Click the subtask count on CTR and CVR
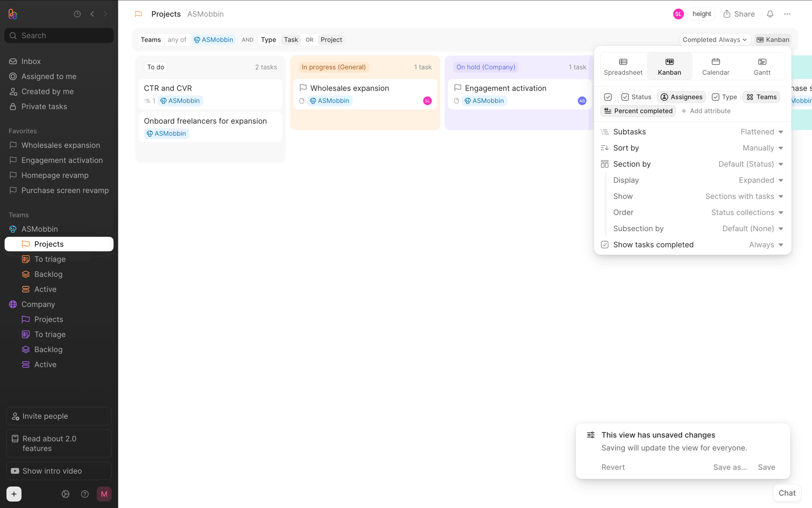The image size is (812, 508). (x=150, y=101)
